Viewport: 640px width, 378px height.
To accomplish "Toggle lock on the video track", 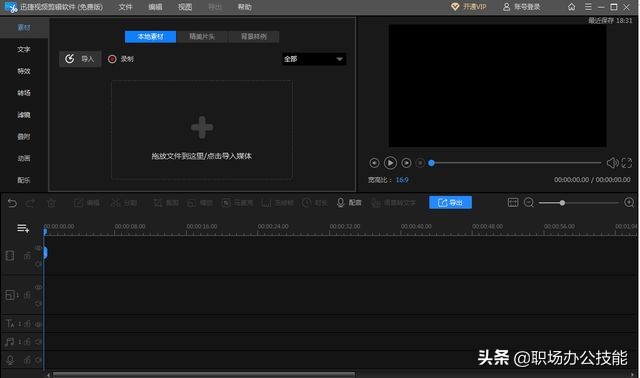I will tap(27, 256).
